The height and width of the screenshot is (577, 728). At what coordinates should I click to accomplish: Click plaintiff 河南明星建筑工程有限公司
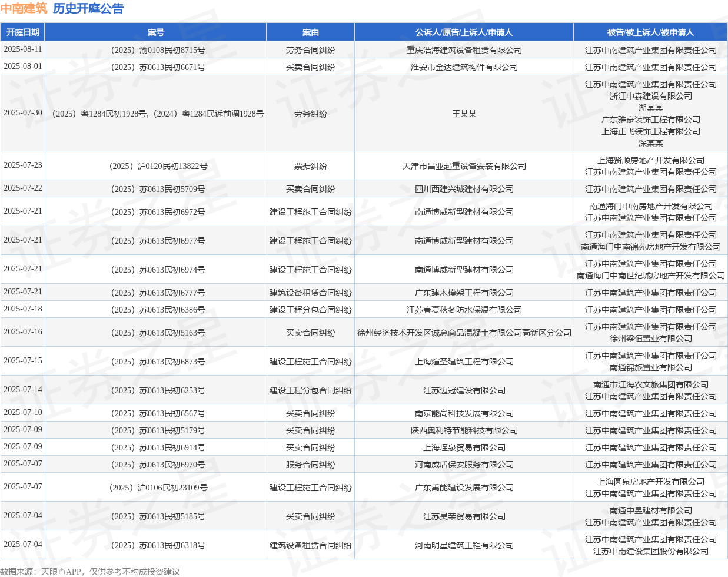click(x=464, y=545)
